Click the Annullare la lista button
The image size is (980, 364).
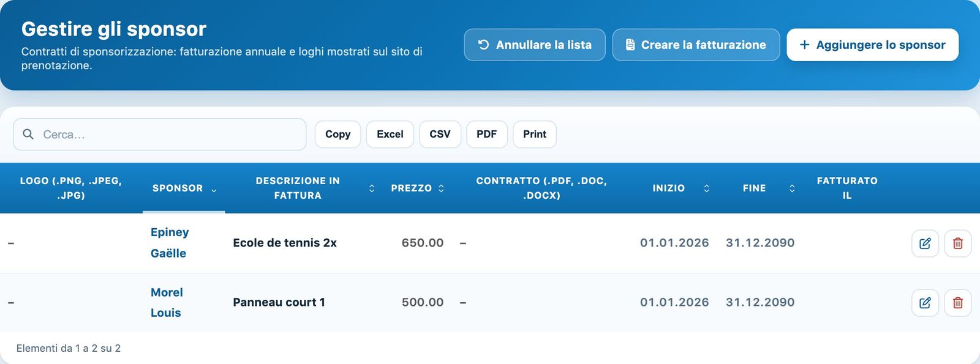(535, 45)
